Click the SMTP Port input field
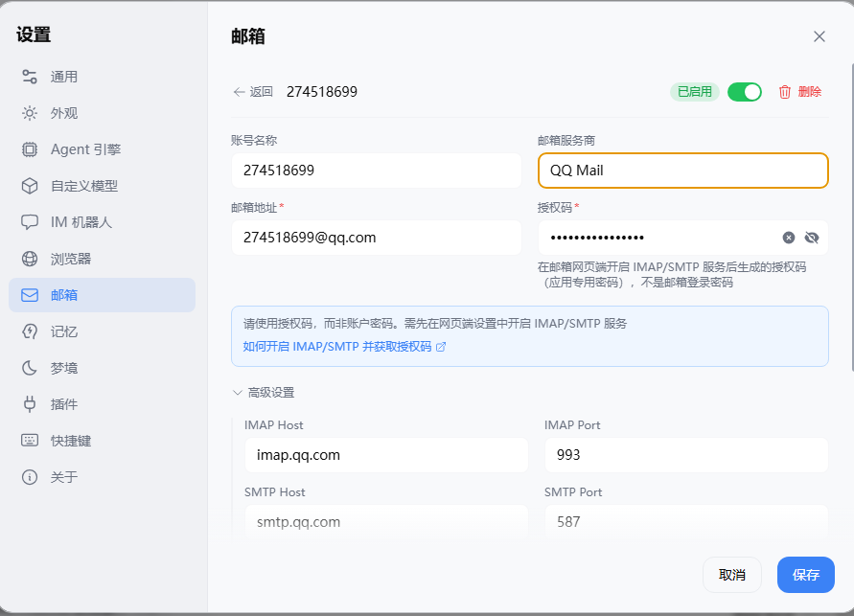Image resolution: width=854 pixels, height=616 pixels. [x=686, y=522]
